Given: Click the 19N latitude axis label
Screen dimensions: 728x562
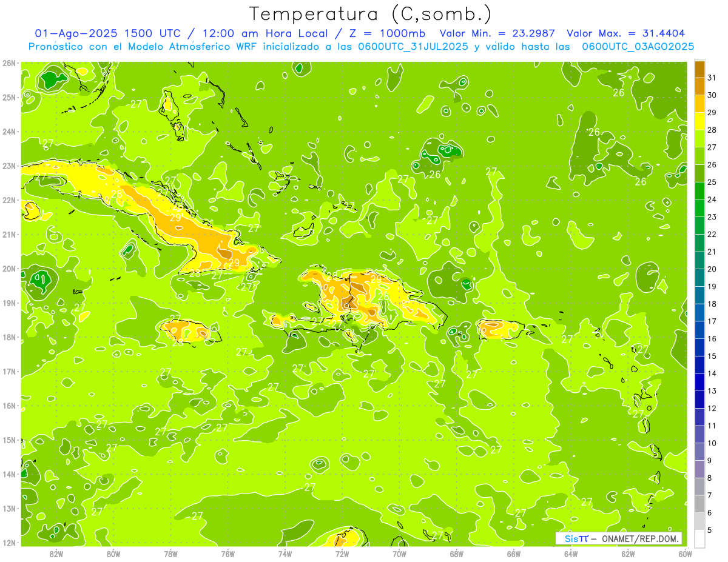Looking at the screenshot, I should [x=8, y=303].
